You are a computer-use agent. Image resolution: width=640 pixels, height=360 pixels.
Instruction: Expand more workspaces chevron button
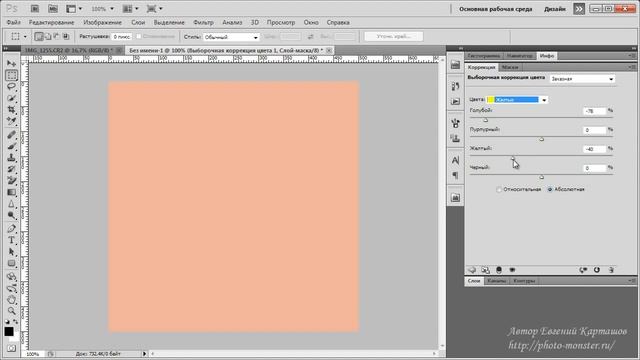click(579, 9)
